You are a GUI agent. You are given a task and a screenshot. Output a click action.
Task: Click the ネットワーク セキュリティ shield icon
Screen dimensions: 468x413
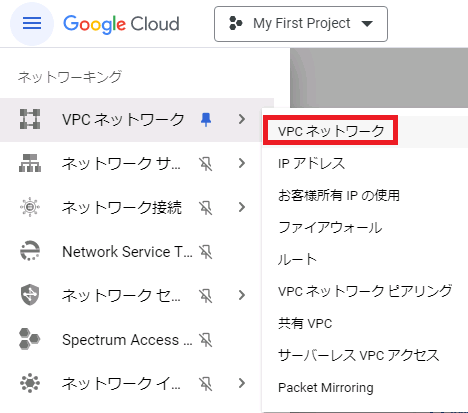point(30,295)
